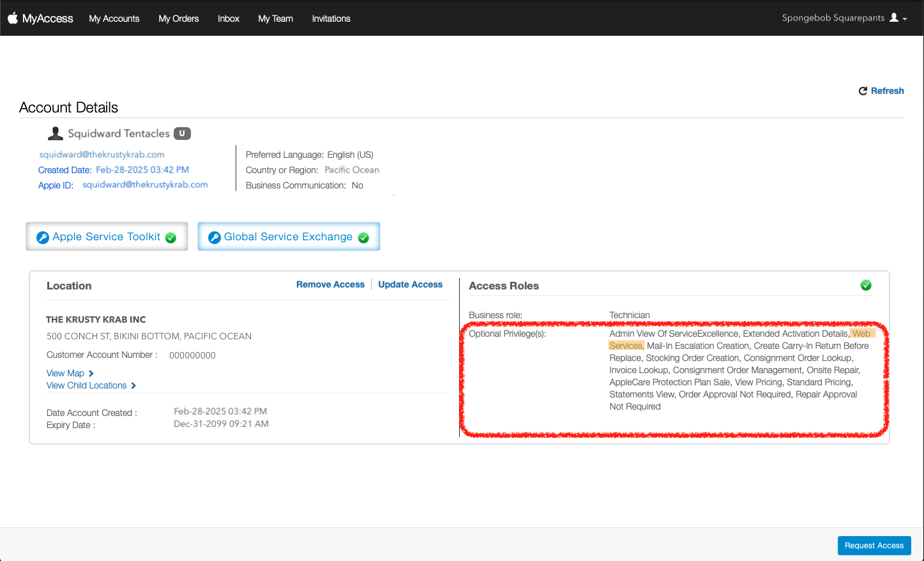
Task: Open the View Map link
Action: 65,373
